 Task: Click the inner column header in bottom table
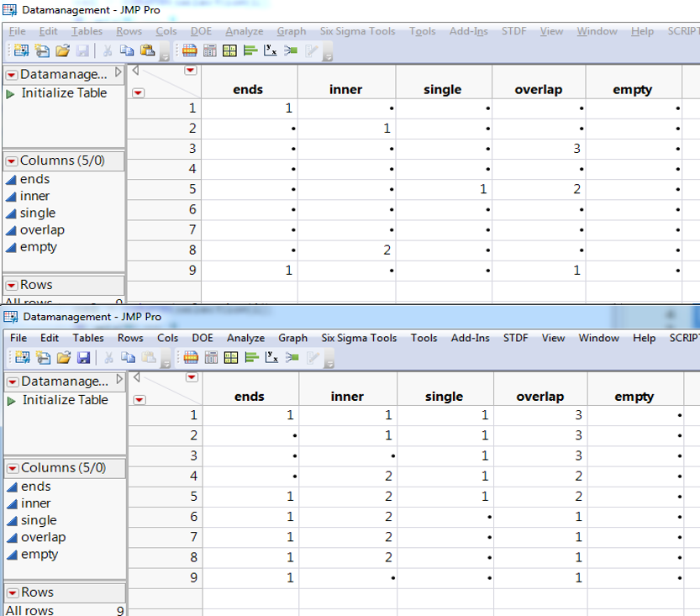coord(347,397)
